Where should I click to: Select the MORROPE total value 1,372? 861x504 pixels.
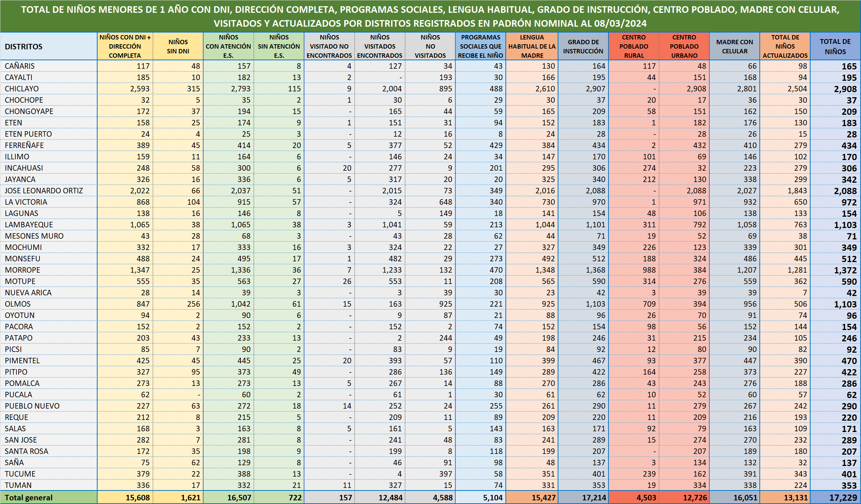click(845, 270)
